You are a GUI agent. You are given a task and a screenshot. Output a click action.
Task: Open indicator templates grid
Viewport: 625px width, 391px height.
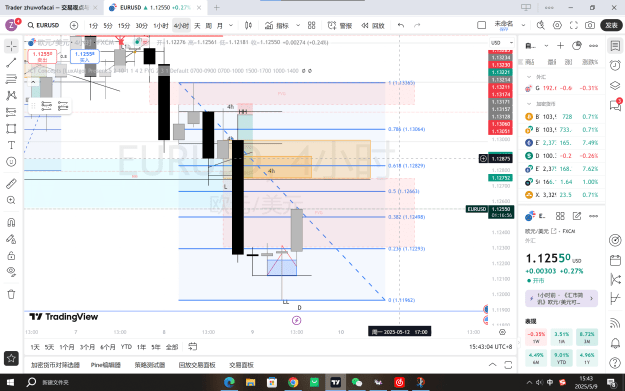click(x=312, y=26)
